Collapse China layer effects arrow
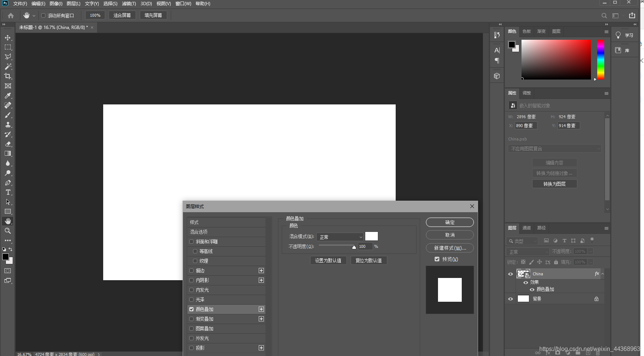Viewport: 644px width, 356px height. coord(602,274)
